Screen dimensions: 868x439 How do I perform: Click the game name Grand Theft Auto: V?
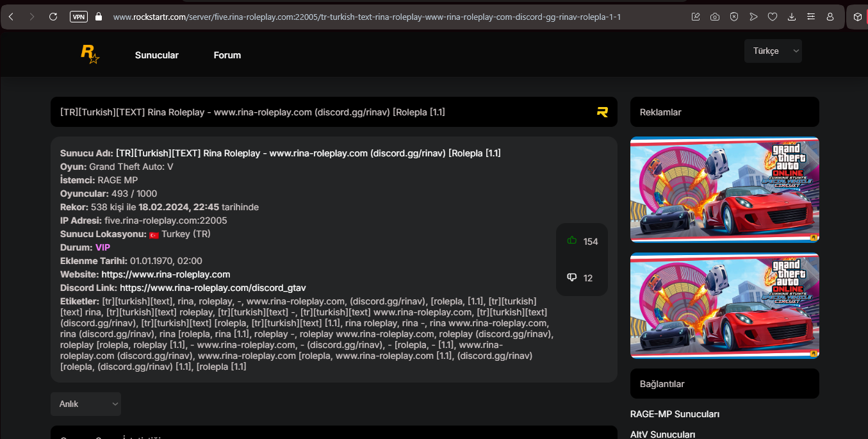click(x=131, y=167)
